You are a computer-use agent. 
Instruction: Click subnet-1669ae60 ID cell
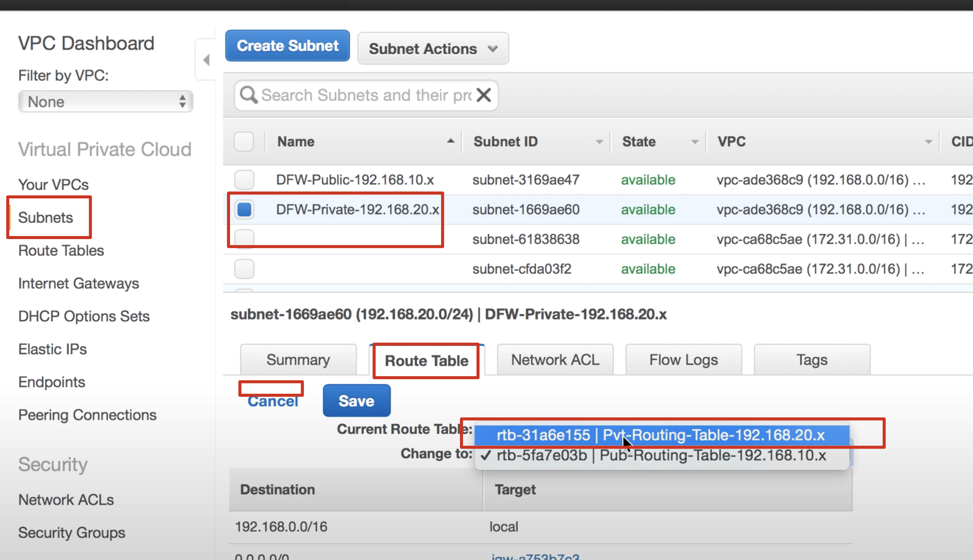526,209
